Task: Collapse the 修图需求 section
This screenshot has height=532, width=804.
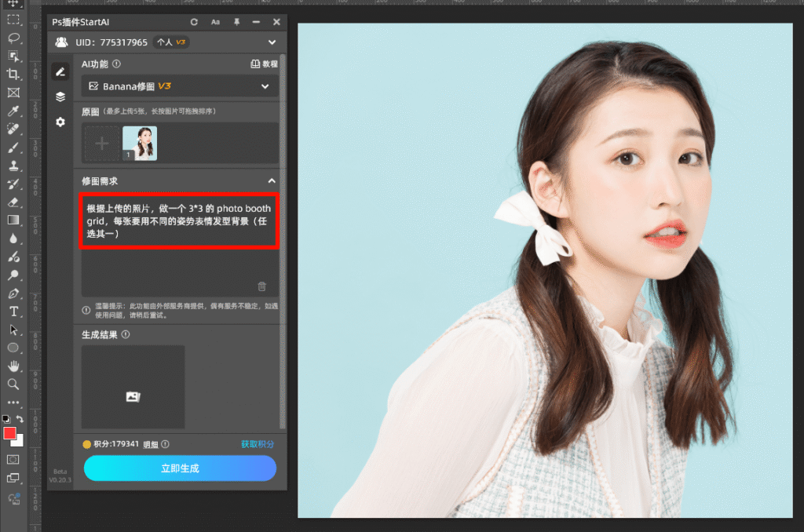Action: pos(271,180)
